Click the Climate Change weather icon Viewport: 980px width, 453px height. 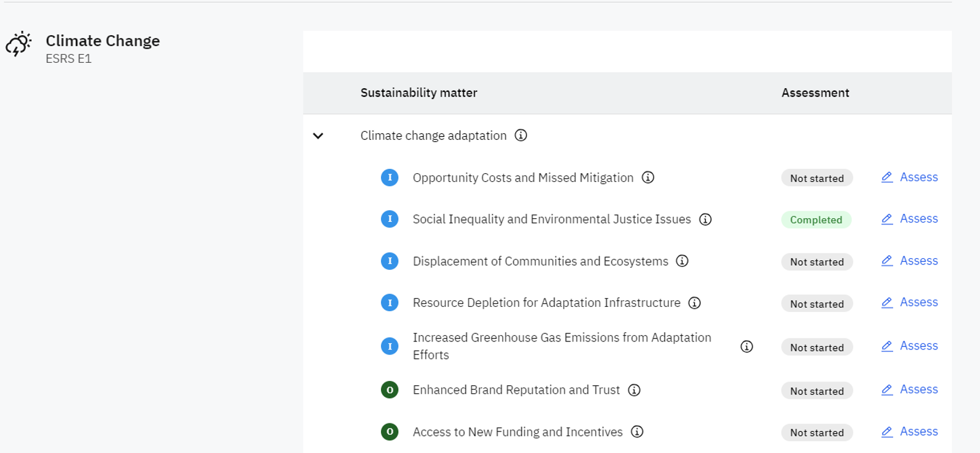[x=18, y=44]
